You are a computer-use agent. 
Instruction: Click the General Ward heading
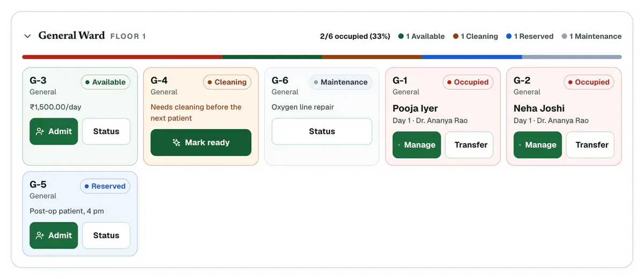71,36
